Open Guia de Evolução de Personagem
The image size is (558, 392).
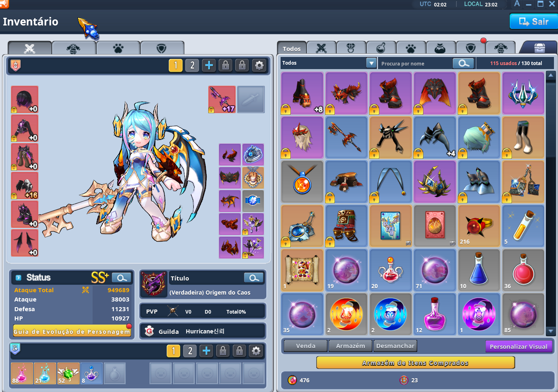click(72, 331)
